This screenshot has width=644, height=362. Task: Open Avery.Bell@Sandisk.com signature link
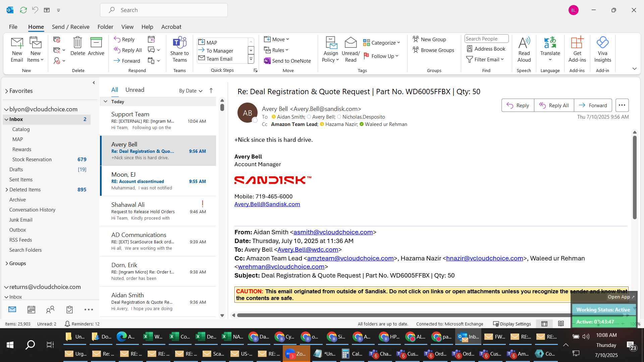(x=267, y=204)
